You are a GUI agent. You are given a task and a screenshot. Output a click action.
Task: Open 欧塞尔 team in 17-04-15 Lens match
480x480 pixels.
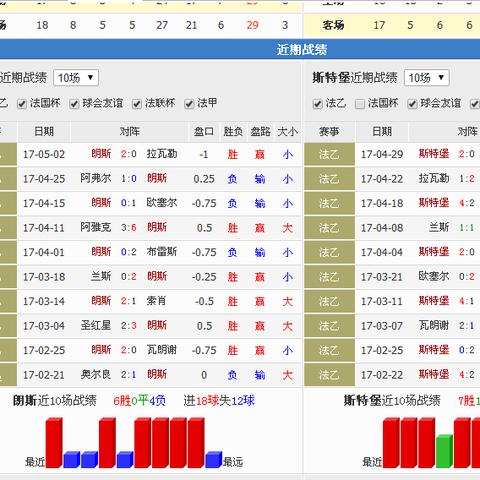point(162,203)
